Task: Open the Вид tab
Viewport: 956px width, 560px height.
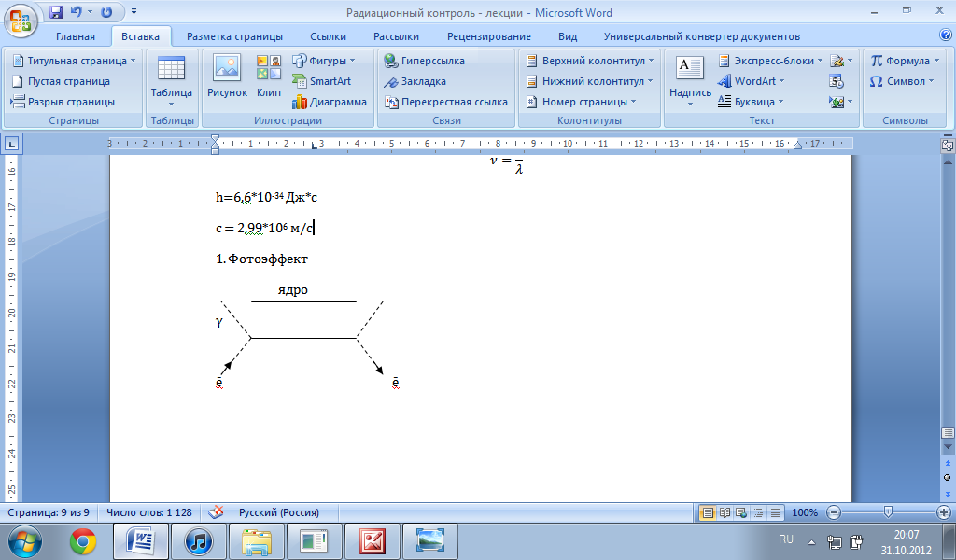Action: pyautogui.click(x=568, y=36)
